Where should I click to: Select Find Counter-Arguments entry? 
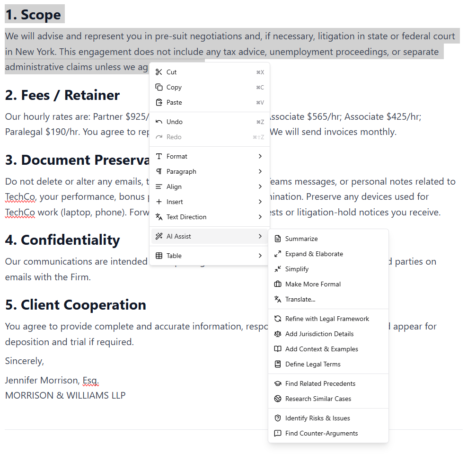[321, 433]
